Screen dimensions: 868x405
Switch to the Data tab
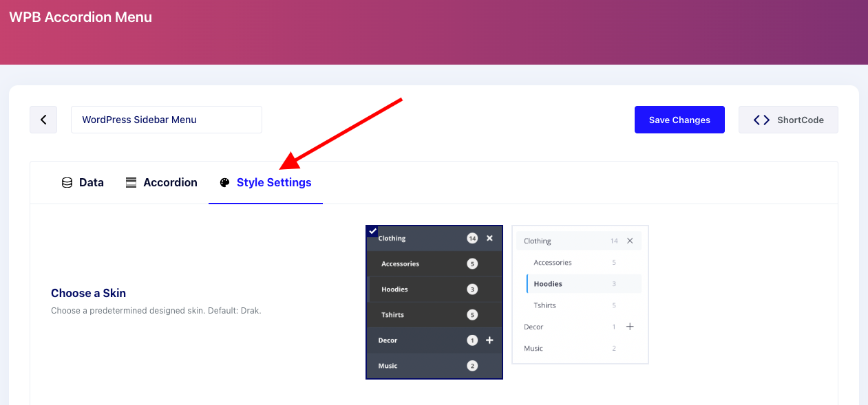coord(83,183)
